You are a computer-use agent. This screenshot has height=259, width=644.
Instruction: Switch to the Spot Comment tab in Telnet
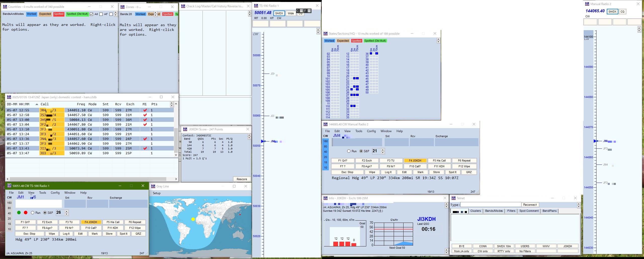click(x=529, y=211)
